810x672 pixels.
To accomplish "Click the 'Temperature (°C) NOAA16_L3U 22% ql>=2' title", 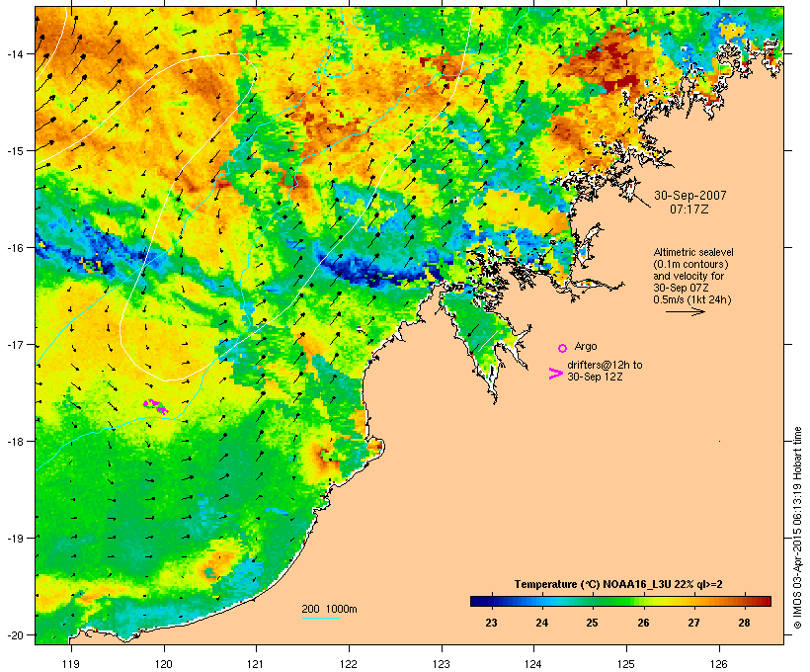I will [618, 585].
